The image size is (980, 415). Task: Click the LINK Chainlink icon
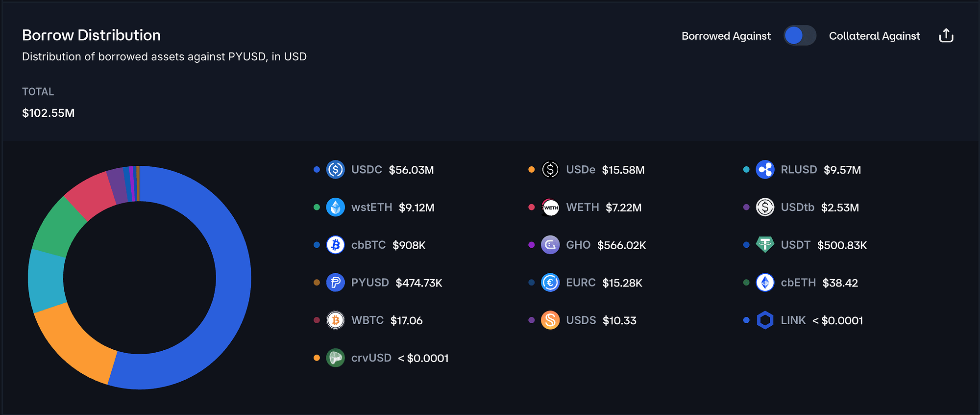765,320
